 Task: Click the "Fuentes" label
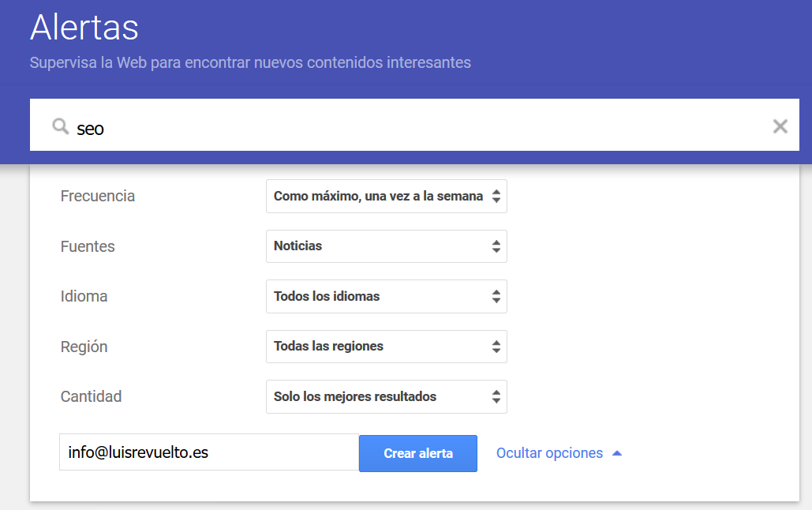(x=88, y=247)
